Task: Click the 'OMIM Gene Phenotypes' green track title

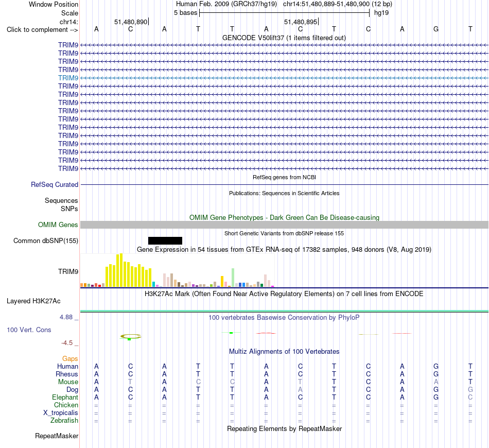Action: click(284, 217)
